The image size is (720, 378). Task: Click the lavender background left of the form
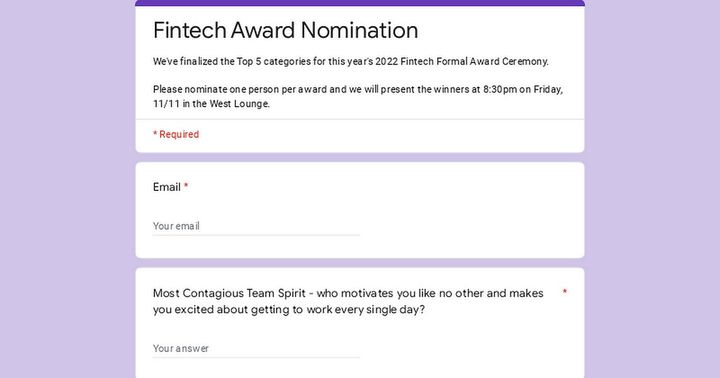(x=68, y=189)
